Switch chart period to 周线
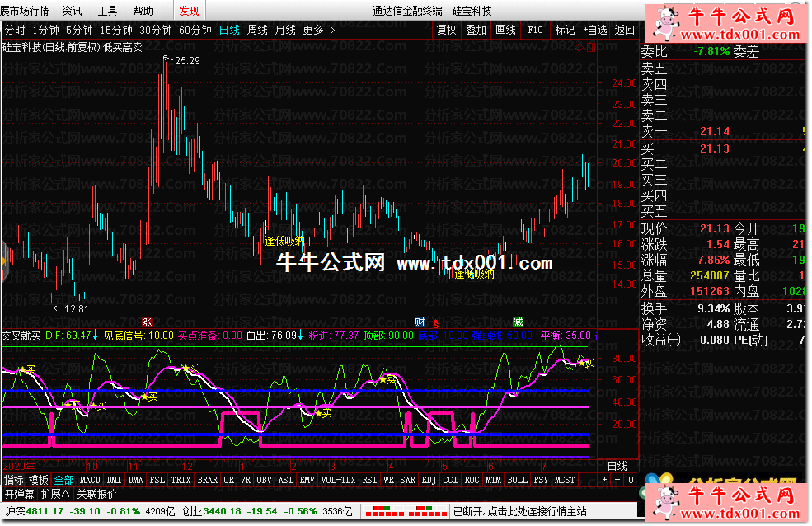This screenshot has width=812, height=526. (257, 30)
